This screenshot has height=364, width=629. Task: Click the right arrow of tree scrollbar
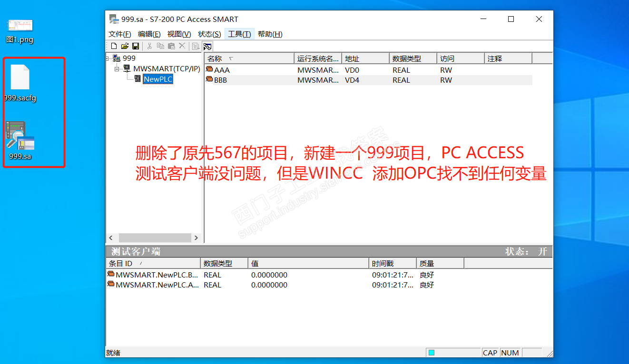pos(196,238)
